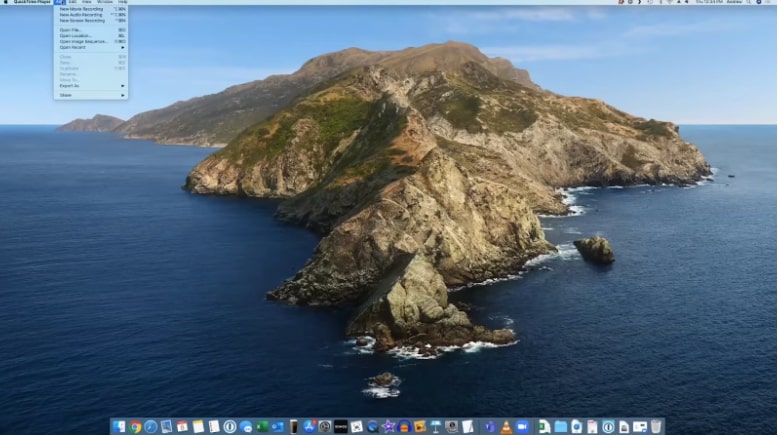This screenshot has height=435, width=781.
Task: Open the Sonos app in Dock
Action: (x=341, y=427)
